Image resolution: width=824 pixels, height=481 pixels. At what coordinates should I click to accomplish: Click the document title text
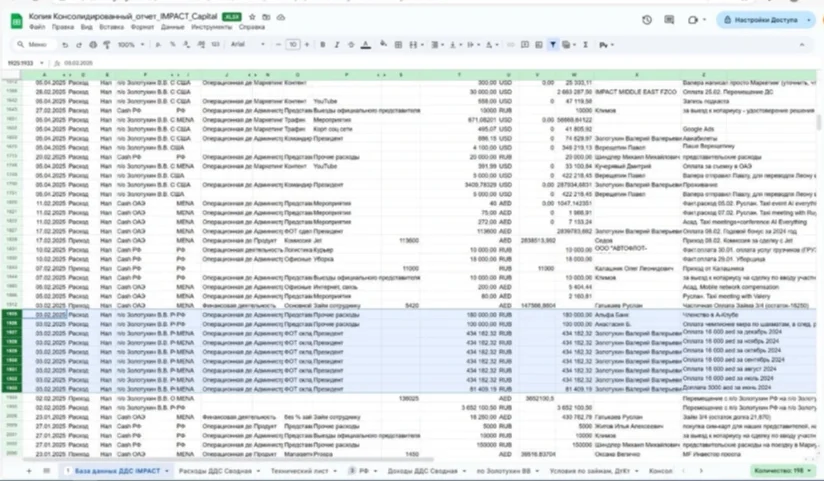(123, 17)
